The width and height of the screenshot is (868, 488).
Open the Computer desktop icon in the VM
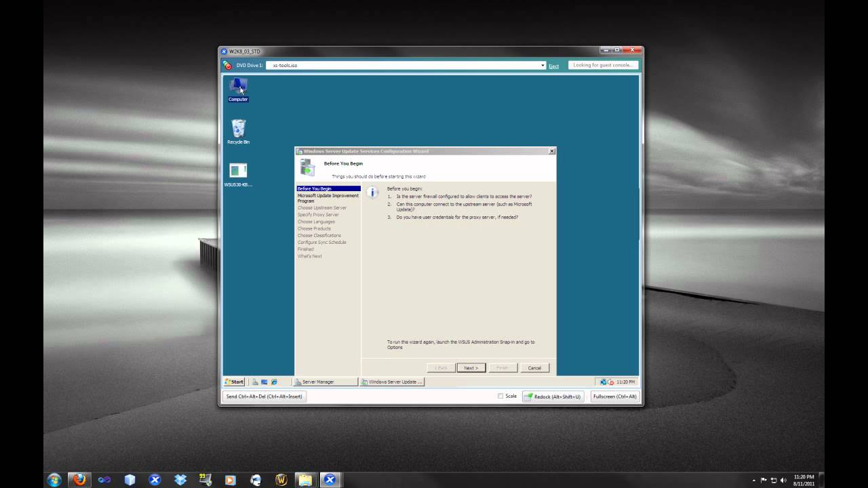238,89
